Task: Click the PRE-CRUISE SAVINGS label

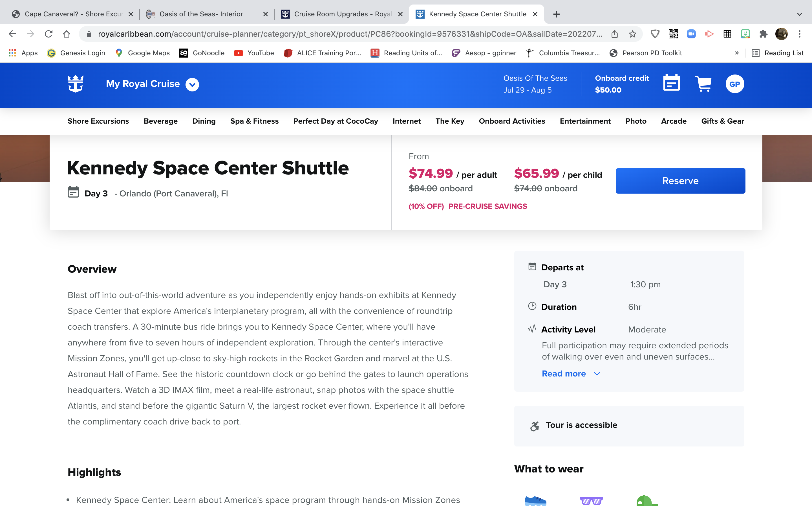Action: (487, 206)
